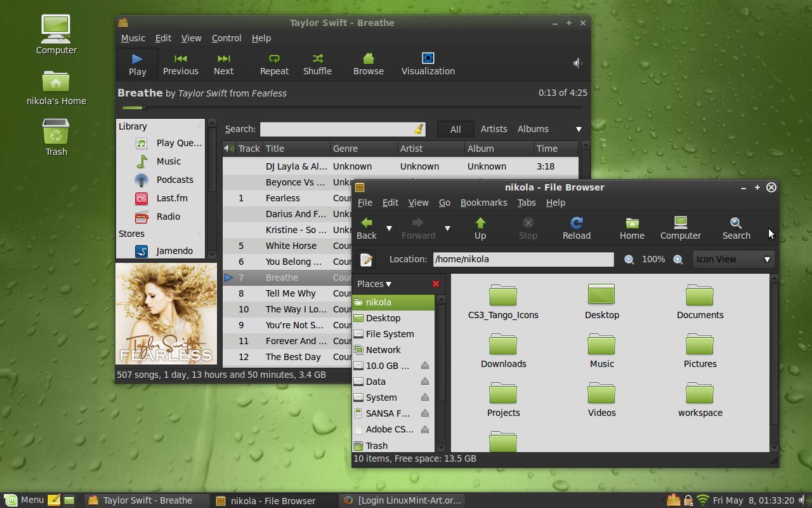The image size is (812, 508).
Task: Open the Back history dropdown arrow
Action: pos(389,228)
